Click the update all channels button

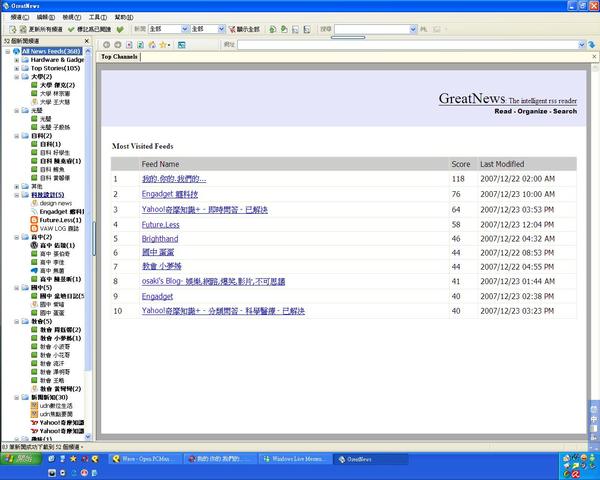click(x=41, y=29)
